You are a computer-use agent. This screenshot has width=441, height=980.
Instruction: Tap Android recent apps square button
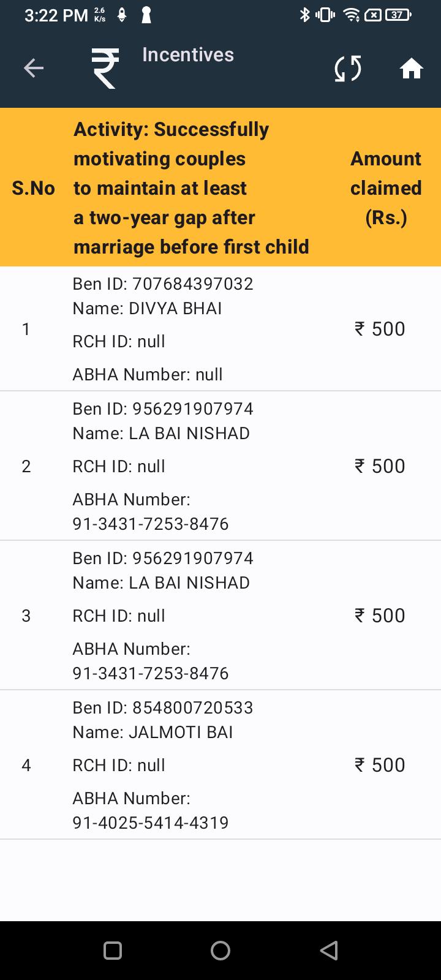point(113,951)
